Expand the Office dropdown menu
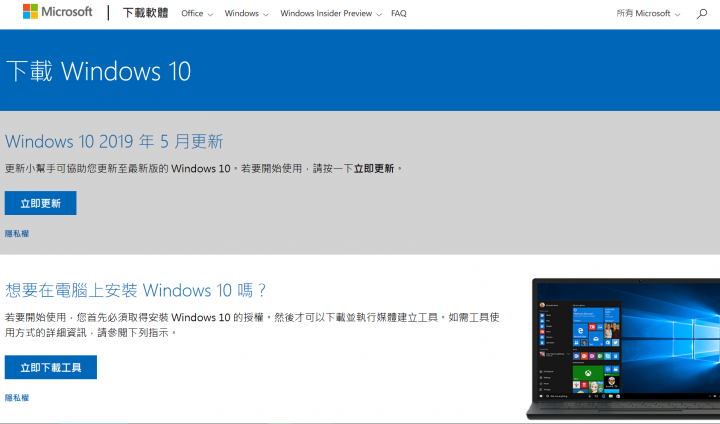The height and width of the screenshot is (424, 720). [x=197, y=14]
